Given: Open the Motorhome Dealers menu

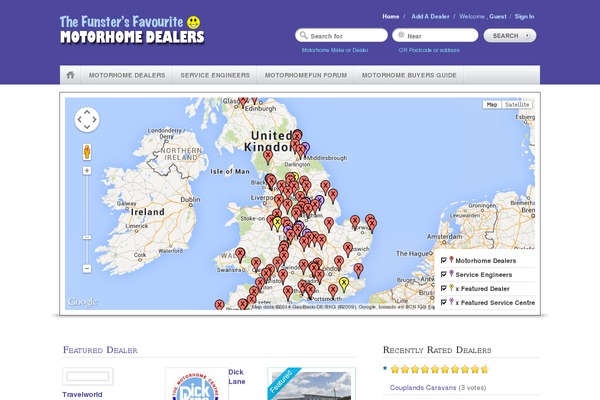Looking at the screenshot, I should pos(127,75).
